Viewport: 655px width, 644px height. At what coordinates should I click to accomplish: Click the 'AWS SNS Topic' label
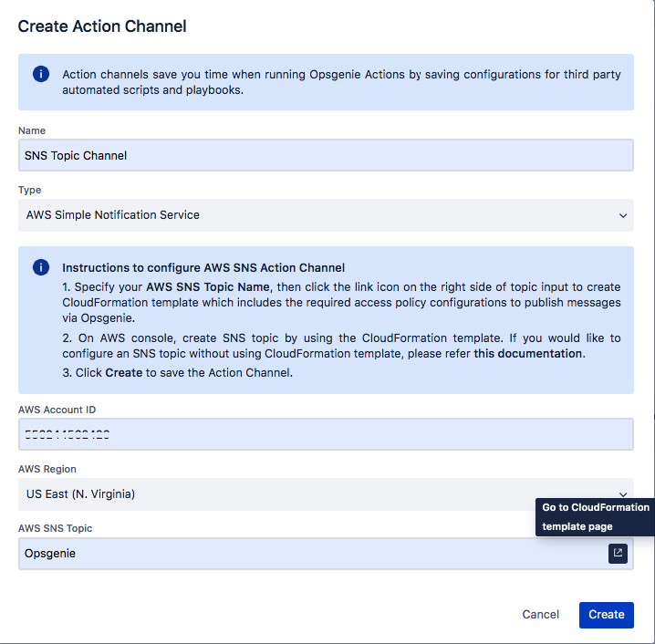[x=55, y=528]
